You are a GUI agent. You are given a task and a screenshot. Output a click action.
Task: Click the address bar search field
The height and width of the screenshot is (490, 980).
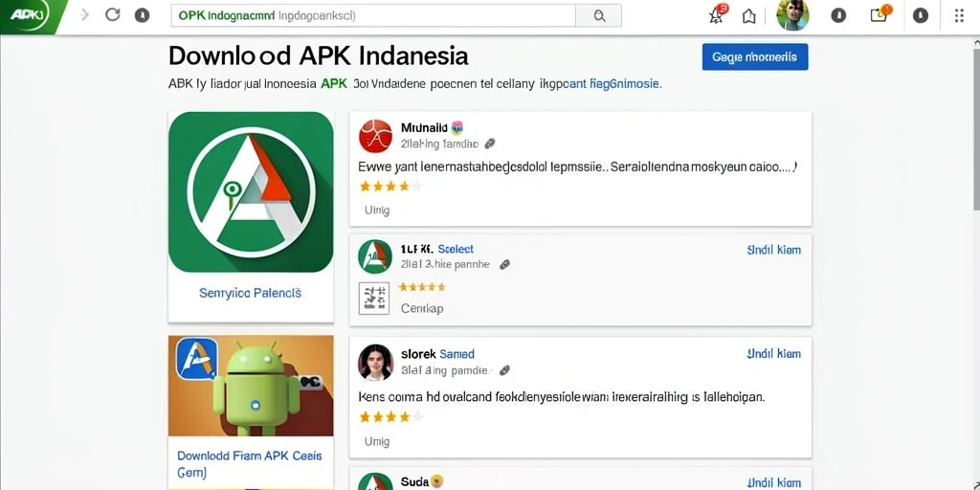(x=373, y=15)
